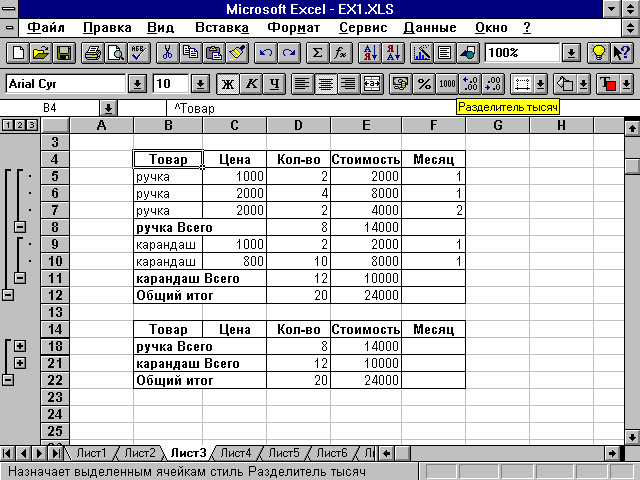This screenshot has width=640, height=480.
Task: Open the Файл menu
Action: (46, 28)
